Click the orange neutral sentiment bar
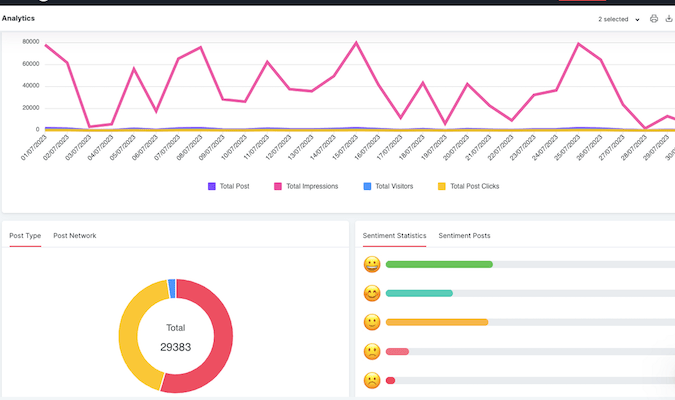Viewport: 675px width, 400px height. click(436, 322)
